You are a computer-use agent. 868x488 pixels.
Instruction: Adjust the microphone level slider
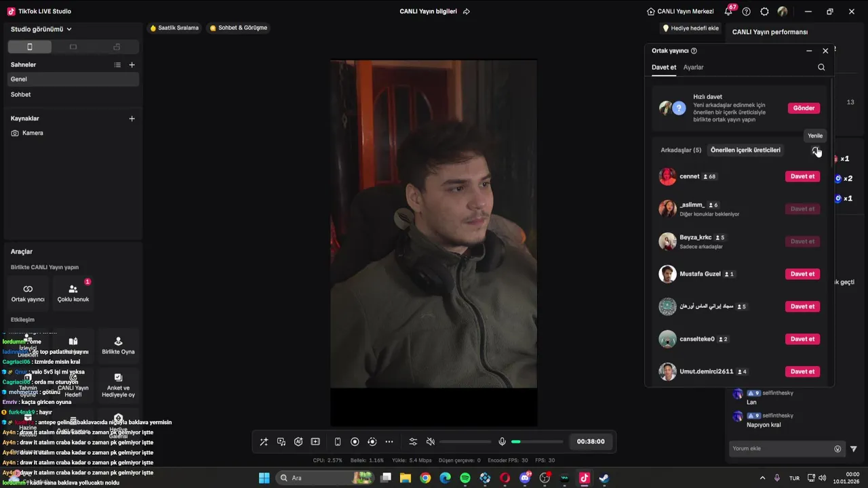(x=536, y=442)
